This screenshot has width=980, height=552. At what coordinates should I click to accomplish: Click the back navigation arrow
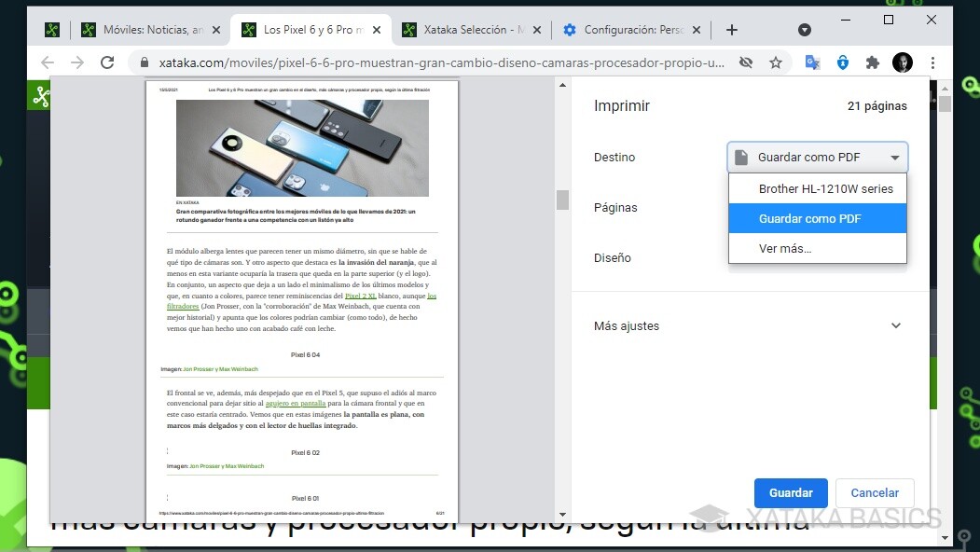(48, 62)
